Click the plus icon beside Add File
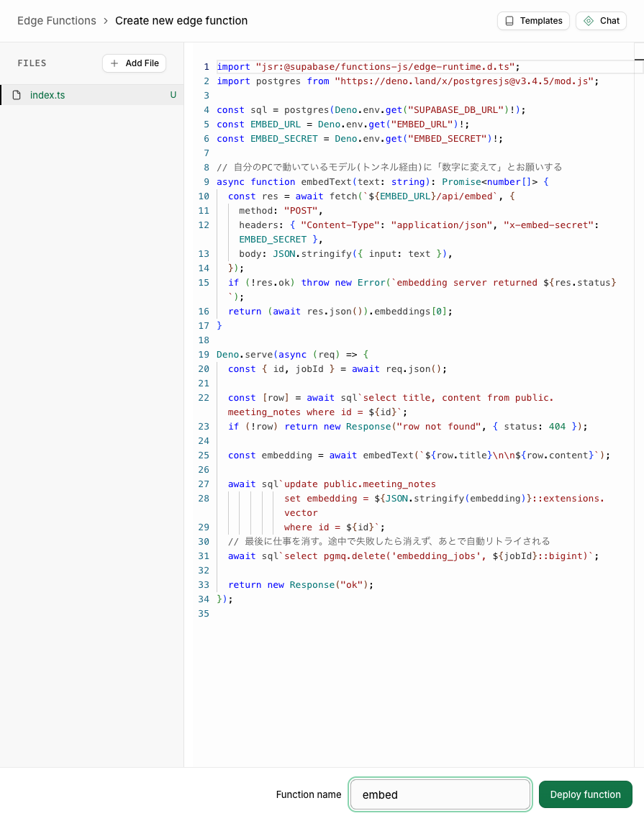 coord(114,63)
